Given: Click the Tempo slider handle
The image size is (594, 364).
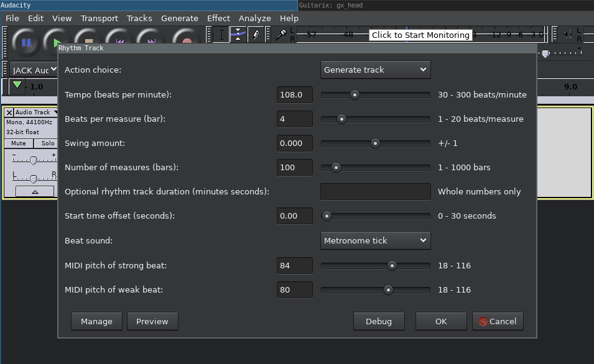Looking at the screenshot, I should click(355, 95).
